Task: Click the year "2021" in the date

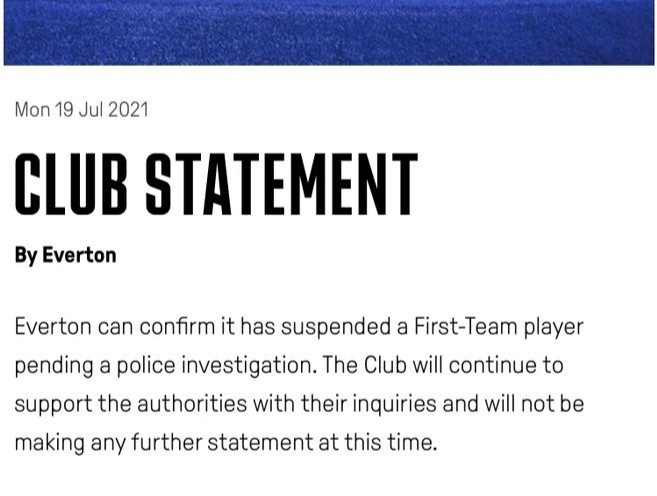Action: (x=127, y=109)
